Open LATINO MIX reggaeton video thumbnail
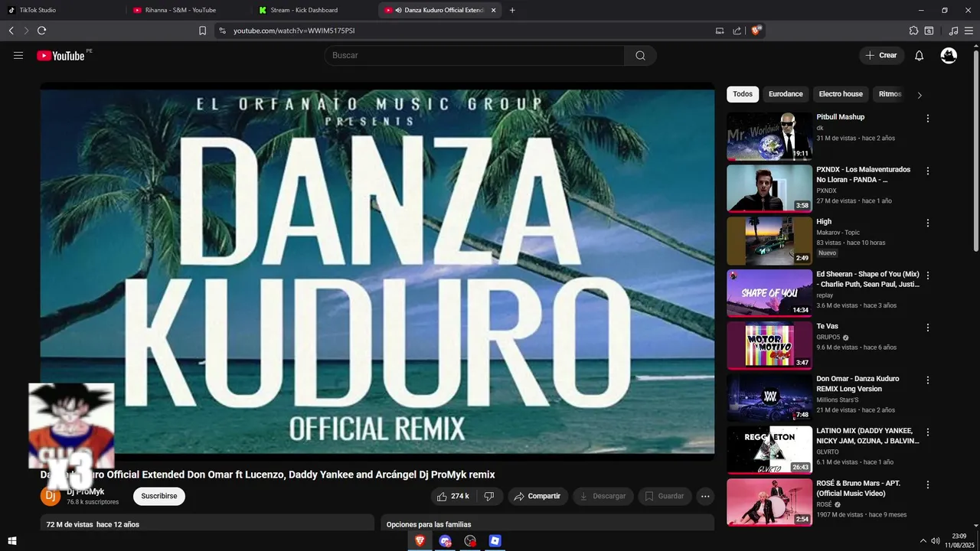 coord(769,450)
